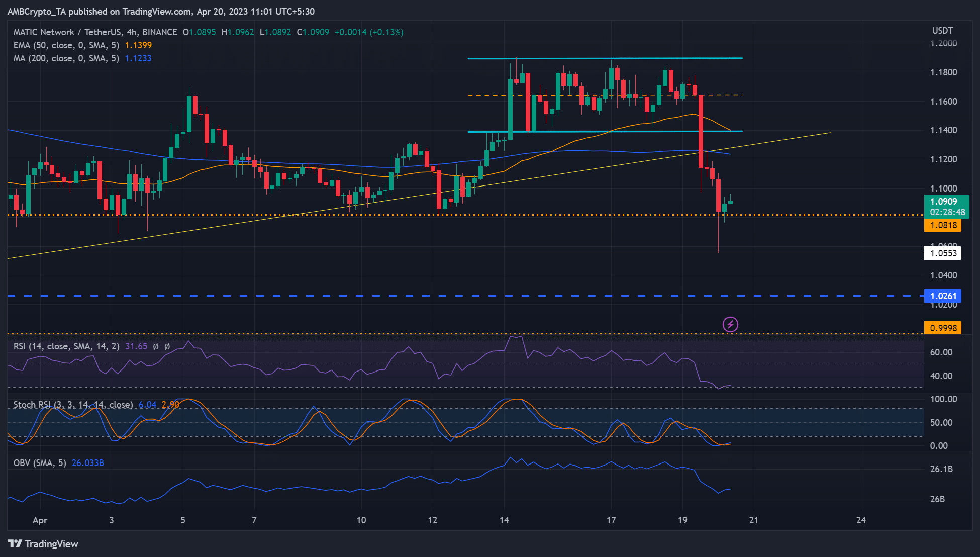The height and width of the screenshot is (557, 980).
Task: Click the 40.00 label on RSI scale
Action: tap(941, 376)
